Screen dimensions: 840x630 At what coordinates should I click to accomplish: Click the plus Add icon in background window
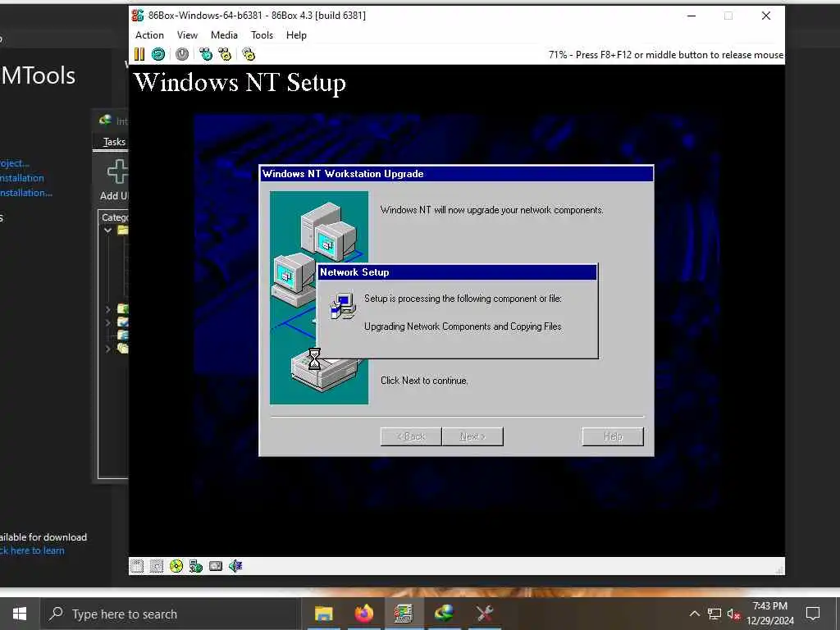[x=117, y=171]
